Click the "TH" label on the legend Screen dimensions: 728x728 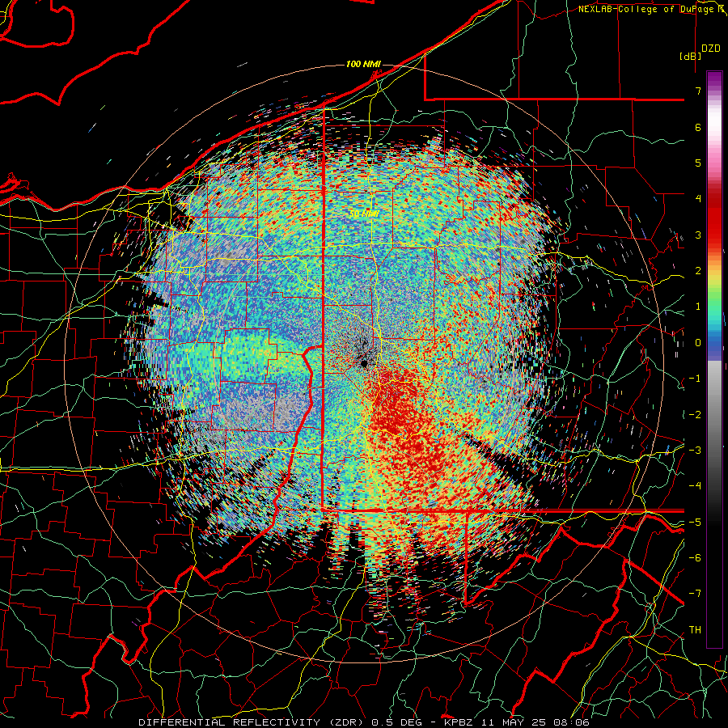(695, 630)
